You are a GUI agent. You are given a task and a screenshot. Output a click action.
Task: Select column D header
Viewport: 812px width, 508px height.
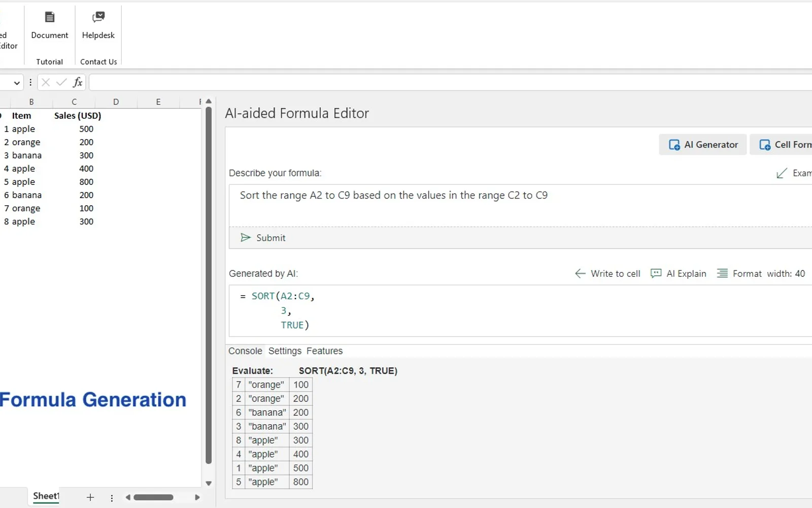click(116, 102)
